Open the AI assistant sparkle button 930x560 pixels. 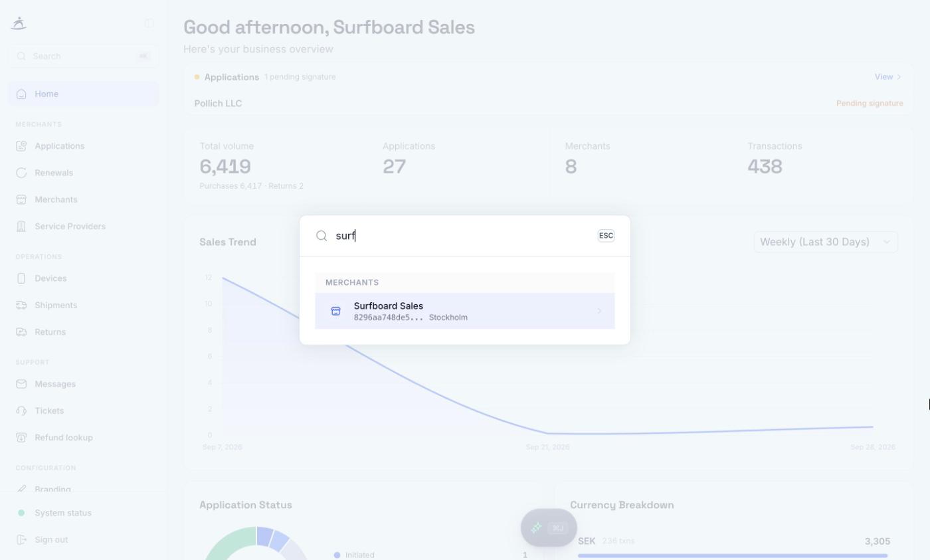tap(549, 527)
